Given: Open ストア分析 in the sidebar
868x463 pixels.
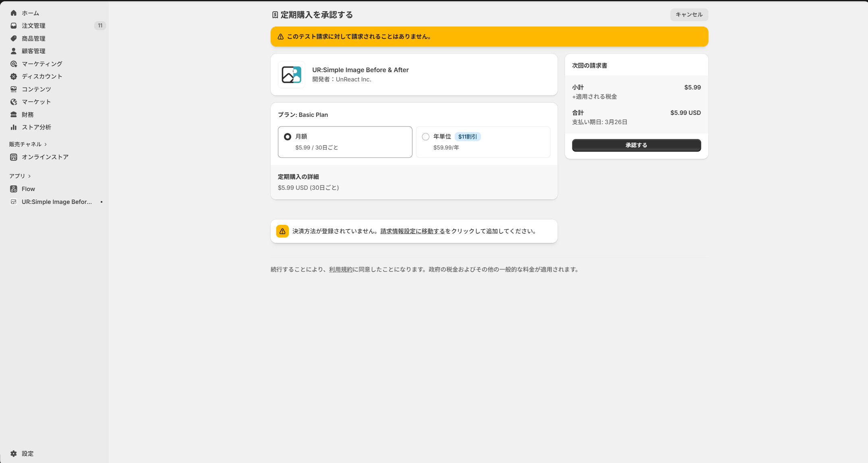Looking at the screenshot, I should (36, 127).
